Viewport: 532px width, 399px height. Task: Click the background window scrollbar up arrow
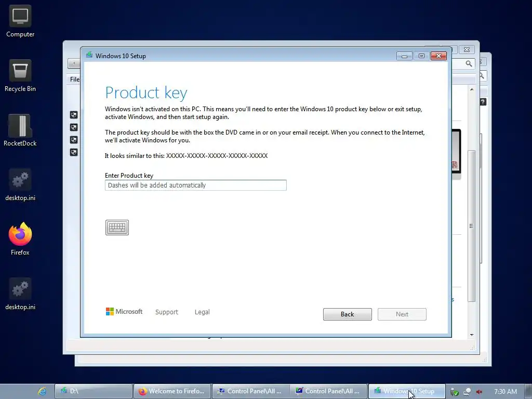point(472,89)
